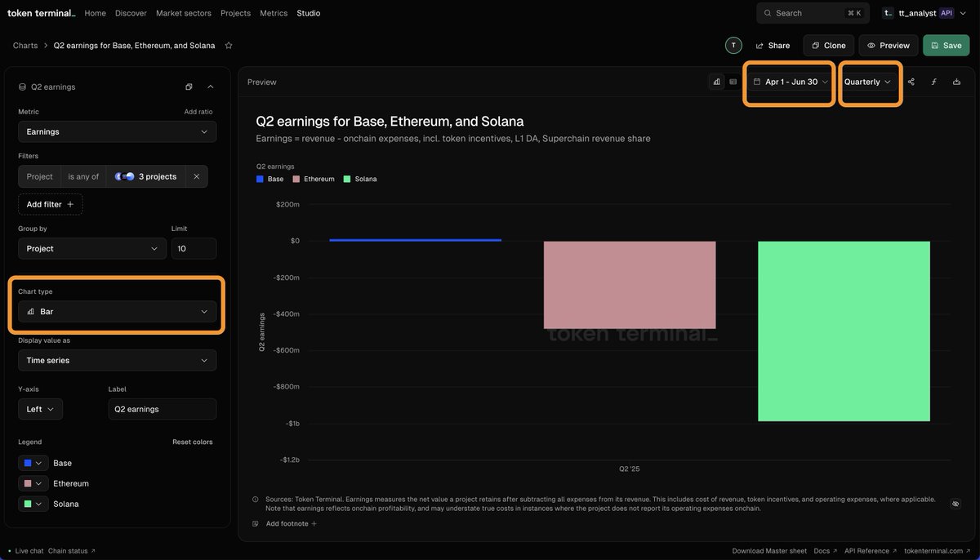Click Add footnote
Screen dimensions: 980x560
291,523
